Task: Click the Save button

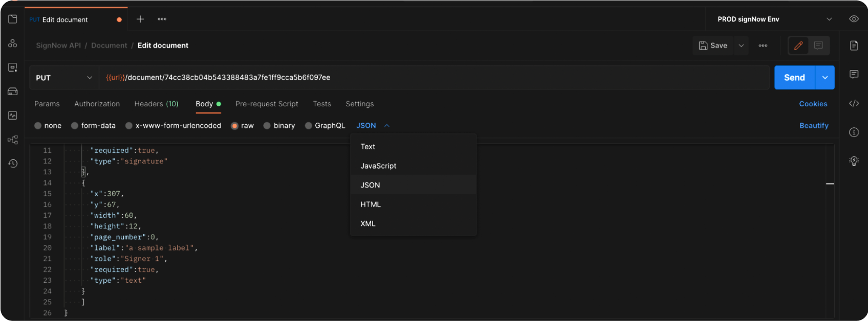Action: (x=713, y=45)
